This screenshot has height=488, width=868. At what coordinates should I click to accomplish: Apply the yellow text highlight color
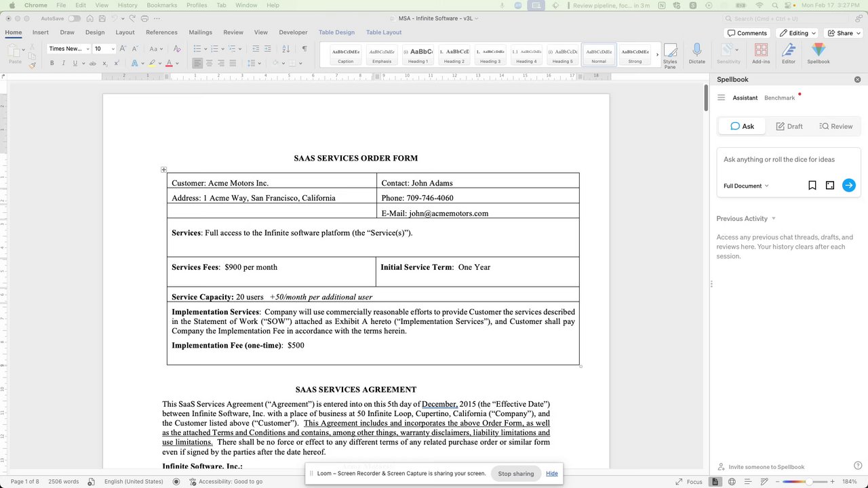pos(151,63)
